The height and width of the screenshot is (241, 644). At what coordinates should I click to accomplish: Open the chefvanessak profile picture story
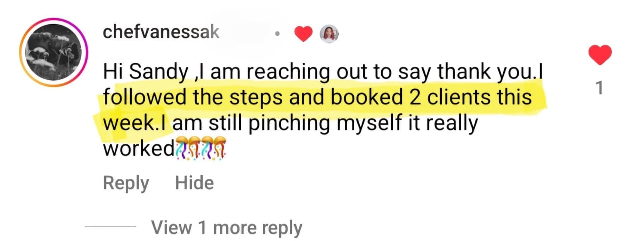coord(53,52)
